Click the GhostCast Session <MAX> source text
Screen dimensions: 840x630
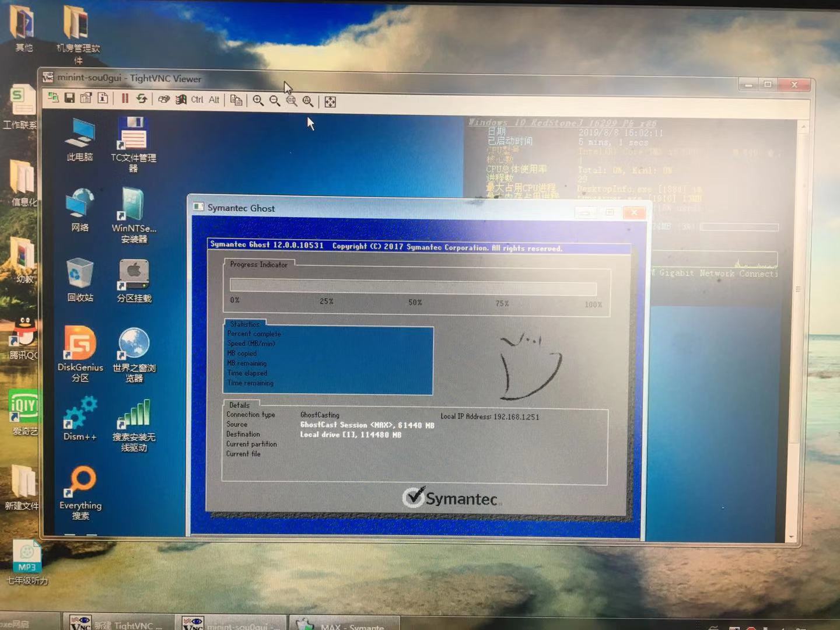coord(367,425)
